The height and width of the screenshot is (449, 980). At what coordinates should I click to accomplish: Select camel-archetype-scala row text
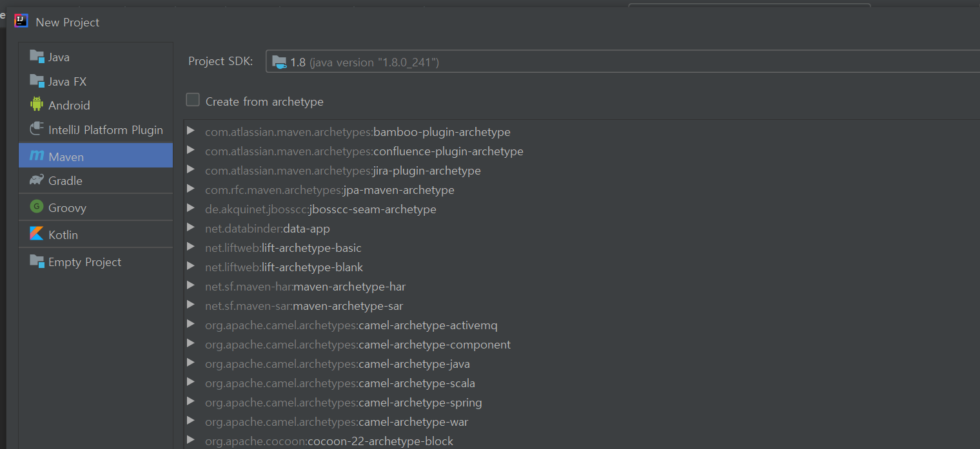coord(340,383)
